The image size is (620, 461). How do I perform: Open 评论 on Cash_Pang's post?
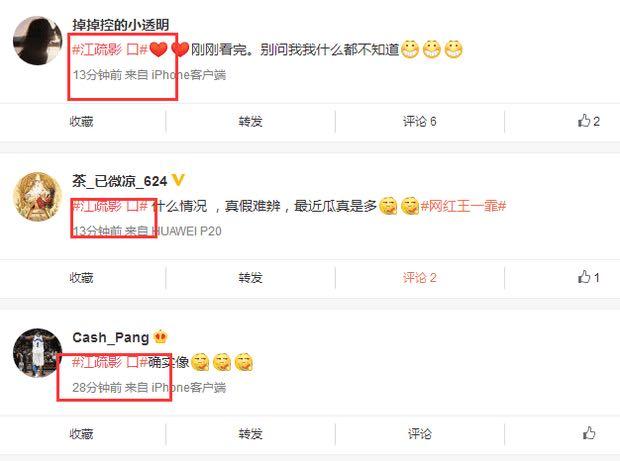click(420, 434)
